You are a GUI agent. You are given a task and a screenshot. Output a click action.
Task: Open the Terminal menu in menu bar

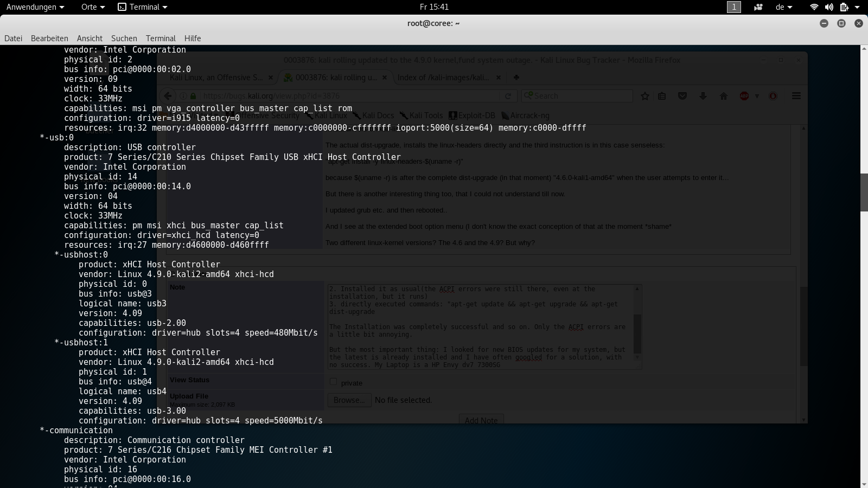161,38
